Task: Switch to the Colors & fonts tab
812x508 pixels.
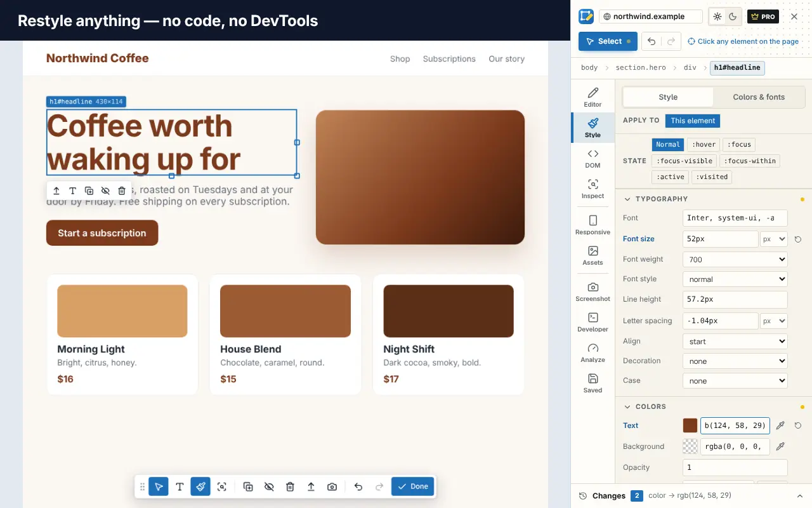Action: [x=759, y=97]
